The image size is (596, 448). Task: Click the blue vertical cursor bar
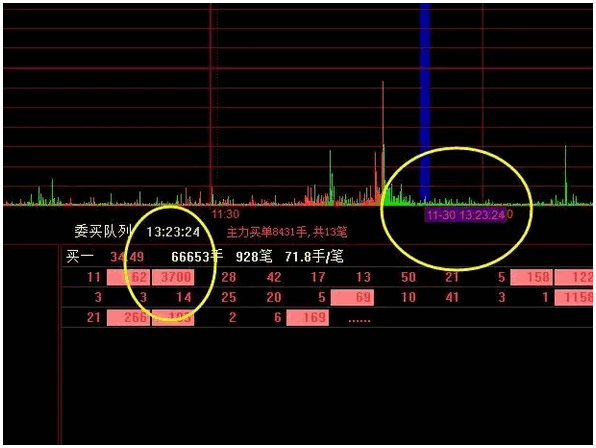[x=425, y=103]
